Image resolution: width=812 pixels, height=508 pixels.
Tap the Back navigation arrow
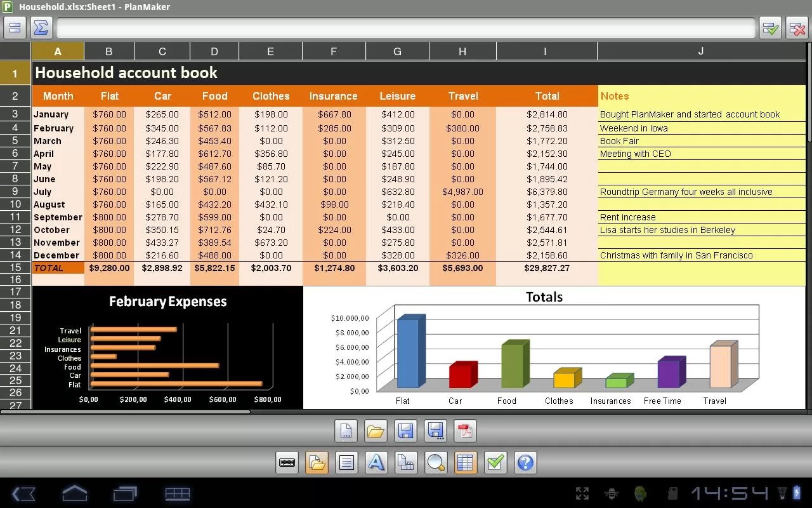pos(24,493)
